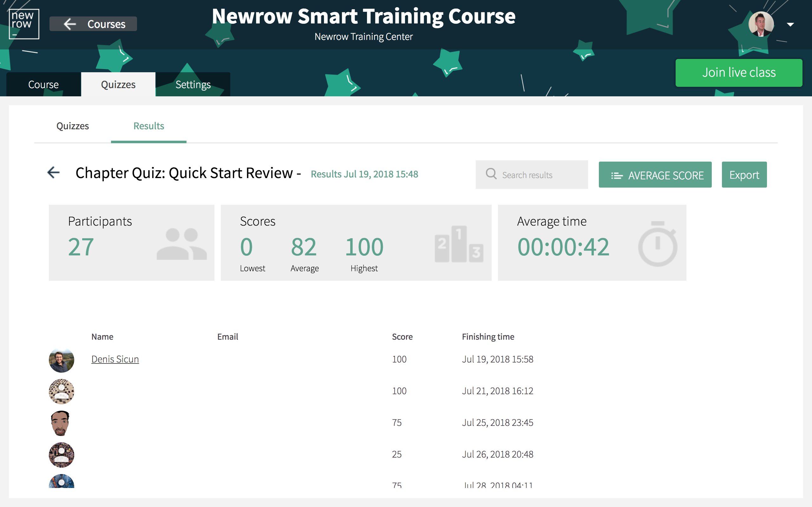Expand the account dropdown arrow

click(790, 24)
